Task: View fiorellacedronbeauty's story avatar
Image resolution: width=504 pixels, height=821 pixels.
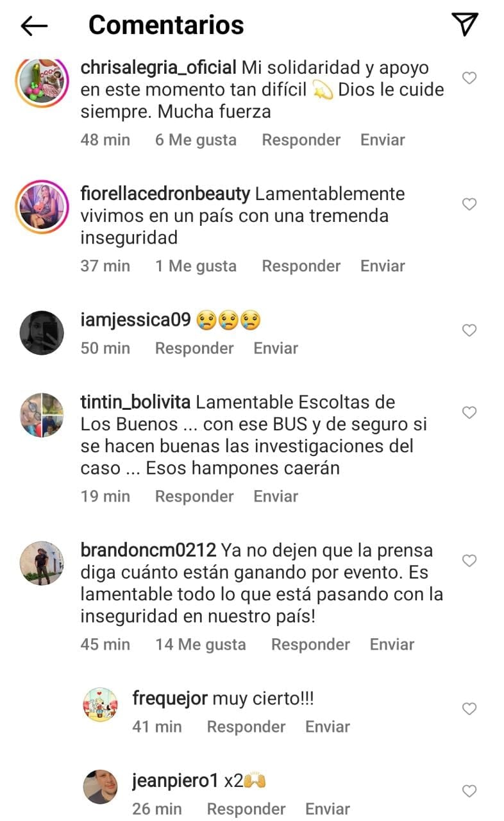Action: 42,207
